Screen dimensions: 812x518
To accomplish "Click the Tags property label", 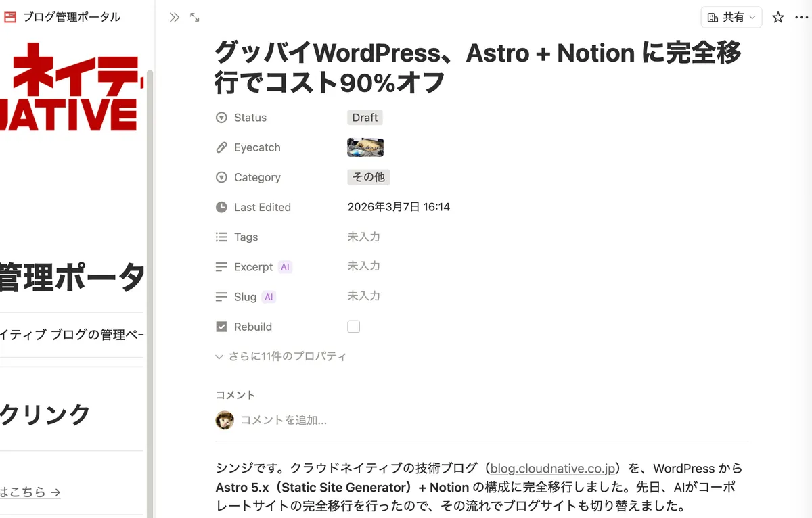I will coord(246,237).
